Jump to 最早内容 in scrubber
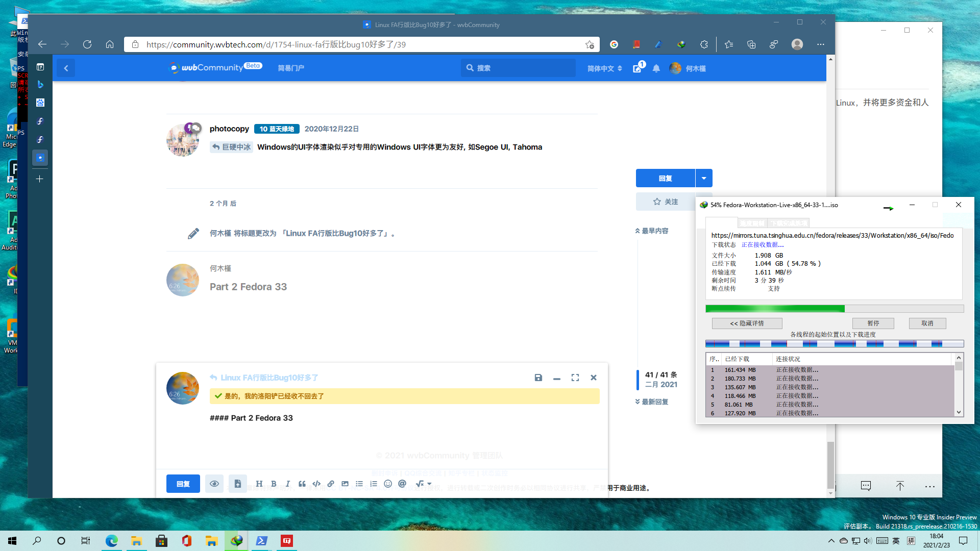The width and height of the screenshot is (980, 551). (x=652, y=231)
